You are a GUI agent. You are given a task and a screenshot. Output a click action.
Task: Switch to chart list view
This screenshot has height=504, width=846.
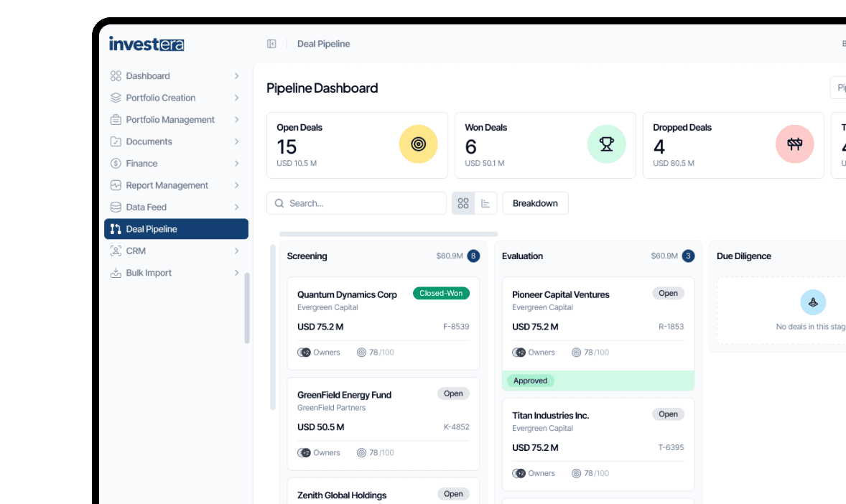[x=485, y=203]
